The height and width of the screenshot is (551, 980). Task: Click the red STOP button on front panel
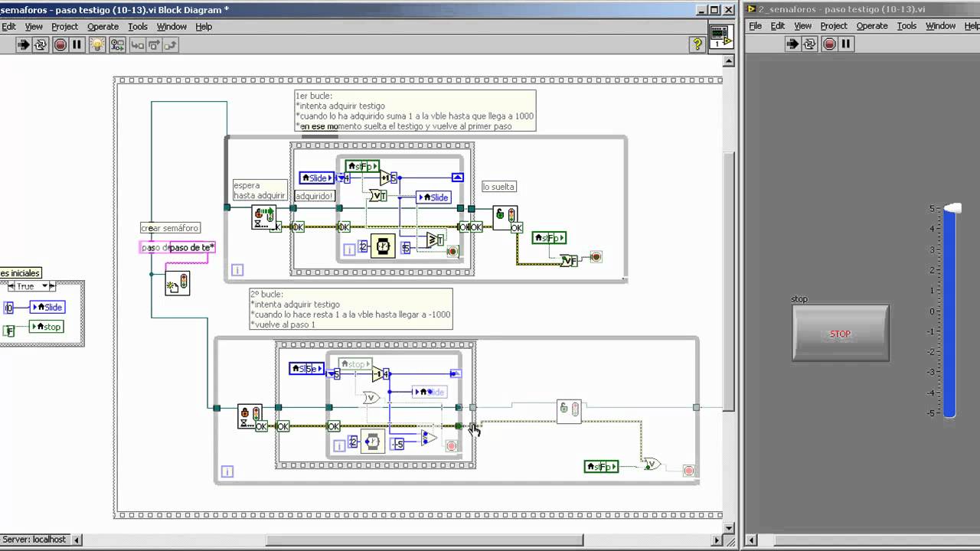tap(841, 334)
